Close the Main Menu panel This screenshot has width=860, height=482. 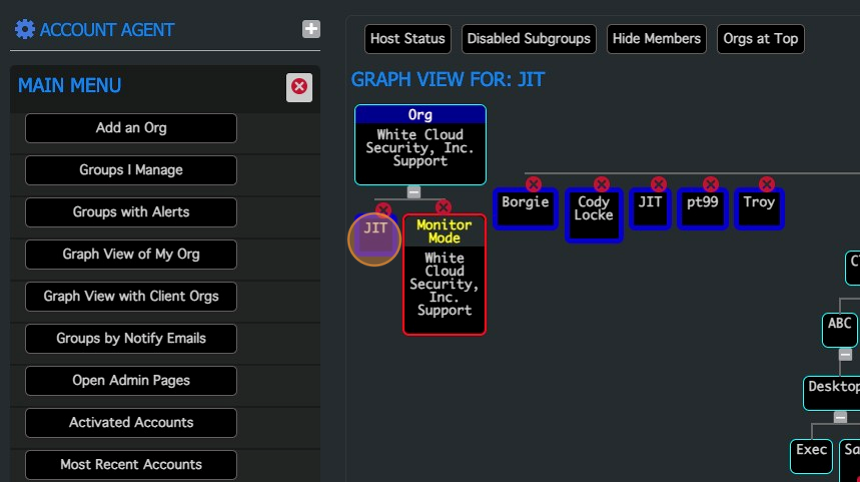[x=299, y=88]
